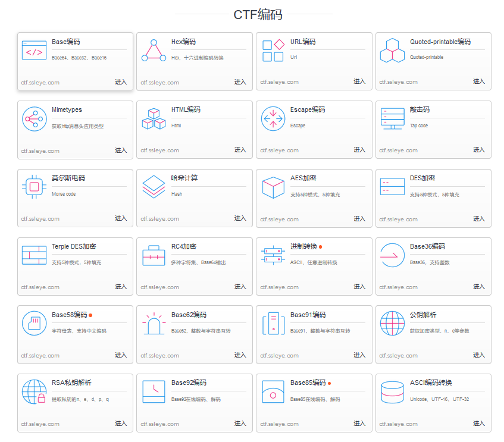
Task: Click the Base36编码 arrow circle icon
Action: tap(392, 255)
